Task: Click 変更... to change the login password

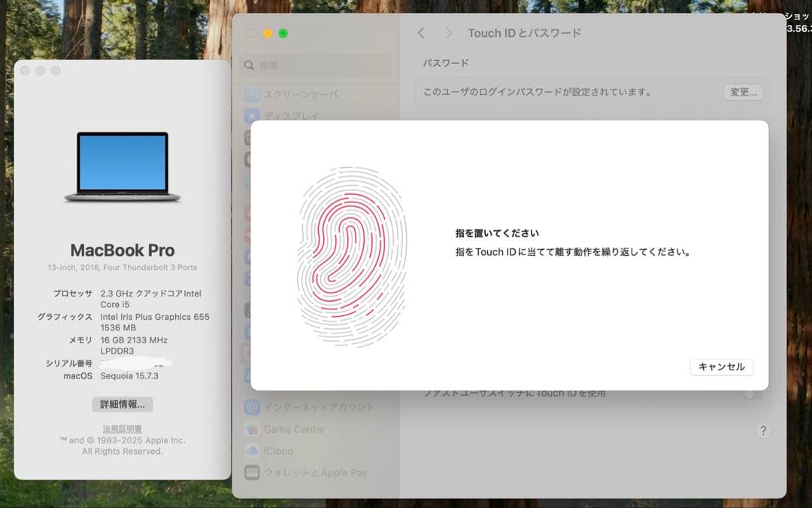Action: (x=743, y=92)
